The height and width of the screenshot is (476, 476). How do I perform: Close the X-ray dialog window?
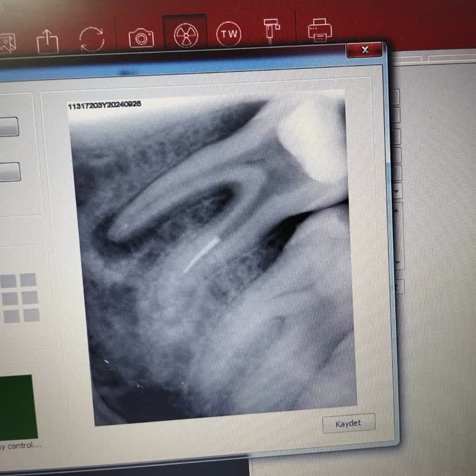pyautogui.click(x=365, y=50)
